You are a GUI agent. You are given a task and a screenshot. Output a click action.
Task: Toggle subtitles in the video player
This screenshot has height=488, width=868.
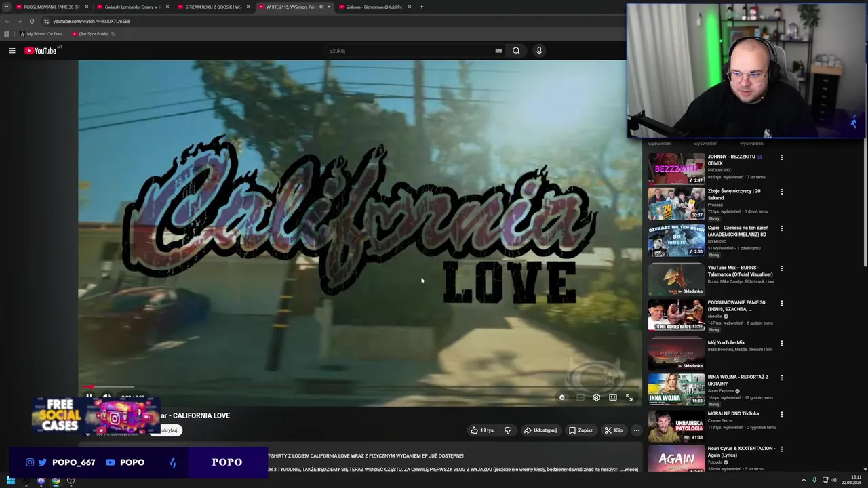580,398
